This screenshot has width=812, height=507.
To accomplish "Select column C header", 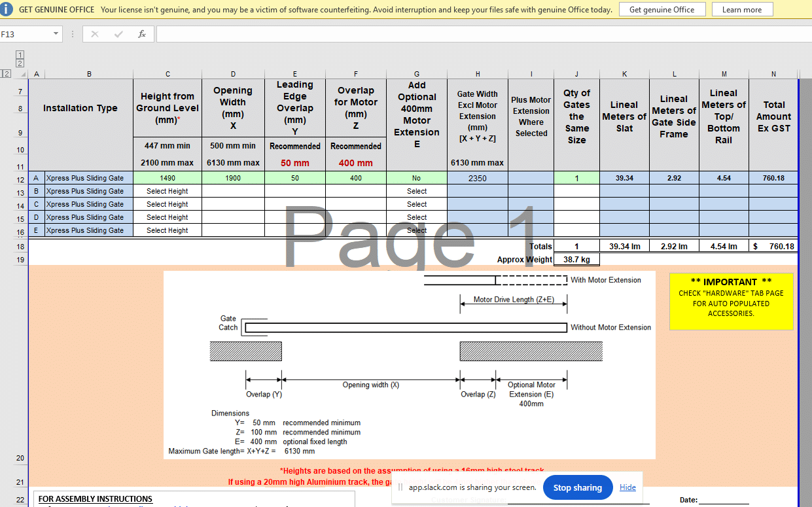I will (x=168, y=74).
